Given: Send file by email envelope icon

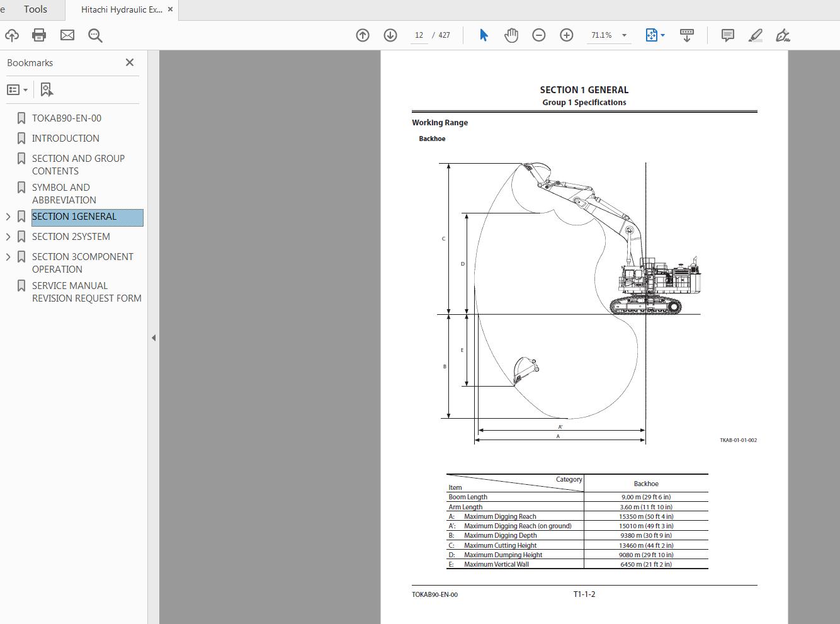Looking at the screenshot, I should point(67,35).
